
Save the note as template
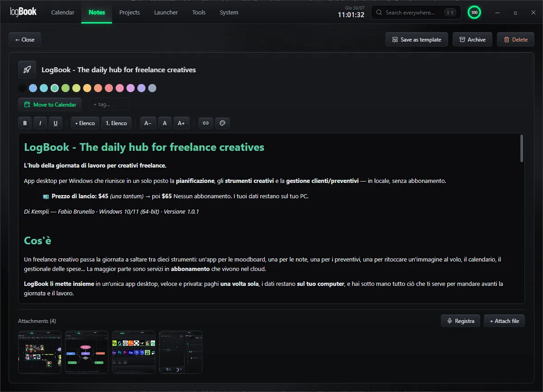click(417, 40)
